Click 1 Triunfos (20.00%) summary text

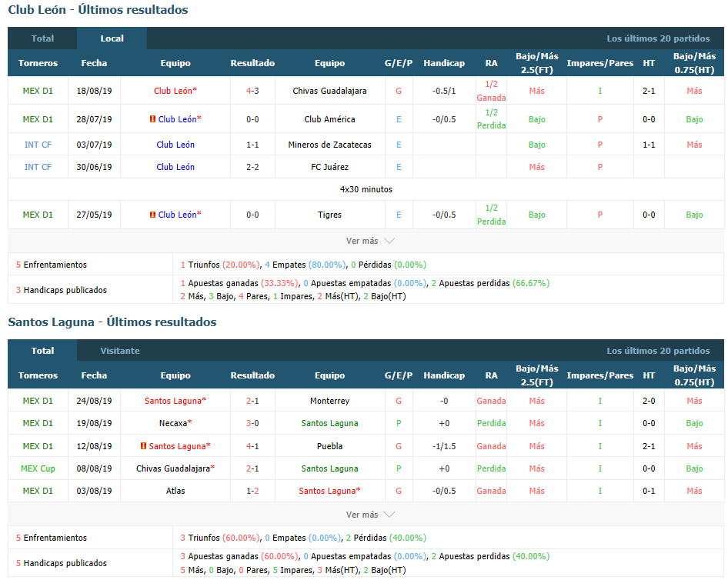coord(219,265)
